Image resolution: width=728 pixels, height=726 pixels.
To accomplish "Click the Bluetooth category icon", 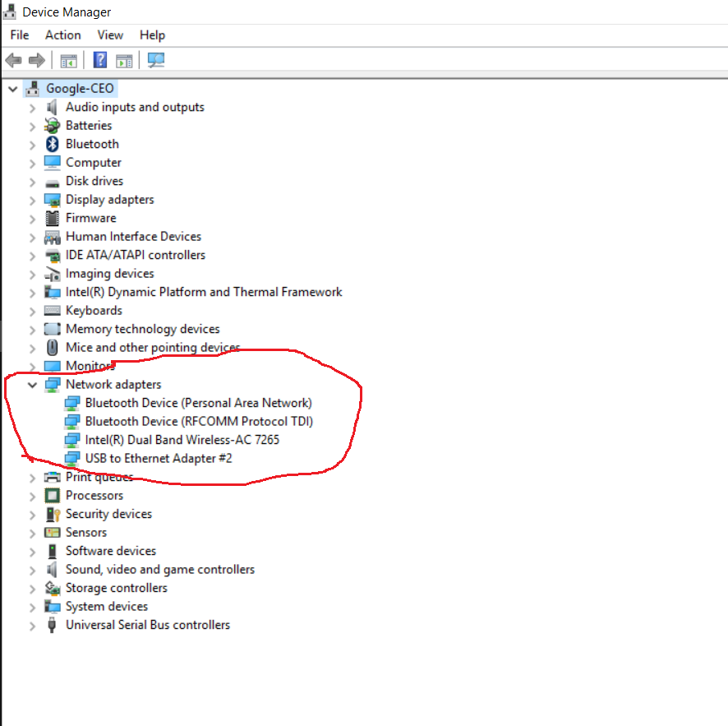I will tap(53, 143).
